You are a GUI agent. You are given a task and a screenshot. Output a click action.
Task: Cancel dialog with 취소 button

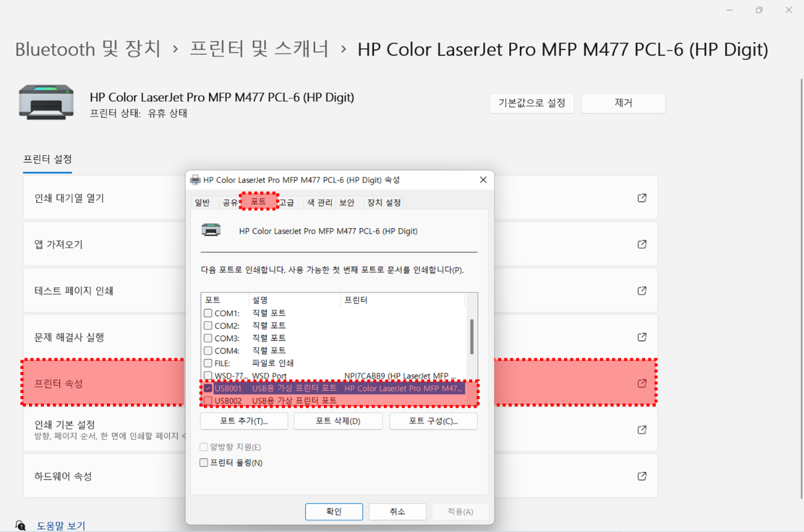click(x=397, y=512)
